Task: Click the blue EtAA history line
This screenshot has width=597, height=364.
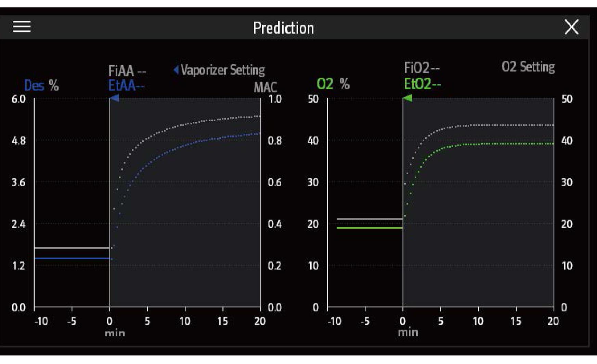Action: click(x=72, y=258)
